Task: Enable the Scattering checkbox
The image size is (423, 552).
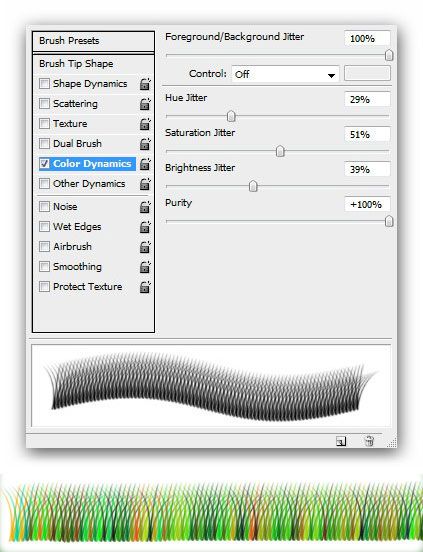Action: [44, 104]
